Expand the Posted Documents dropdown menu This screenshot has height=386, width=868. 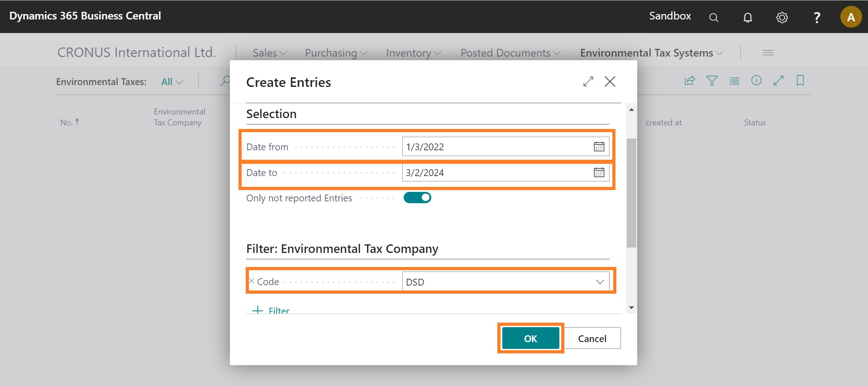coord(510,53)
